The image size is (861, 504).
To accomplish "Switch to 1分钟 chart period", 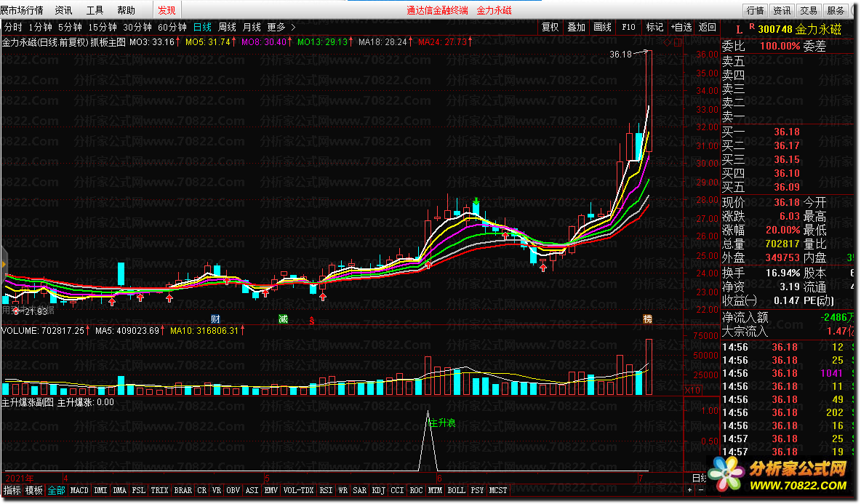I will pyautogui.click(x=41, y=27).
